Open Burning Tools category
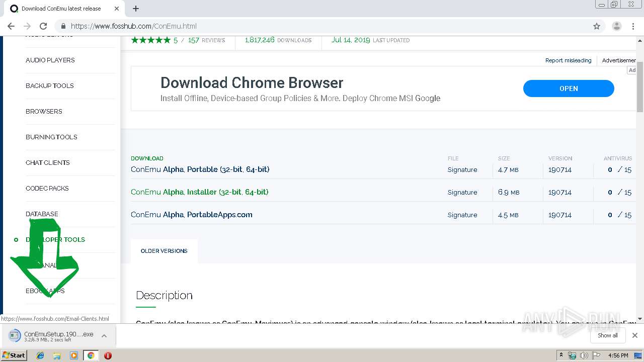The image size is (644, 362). [51, 137]
